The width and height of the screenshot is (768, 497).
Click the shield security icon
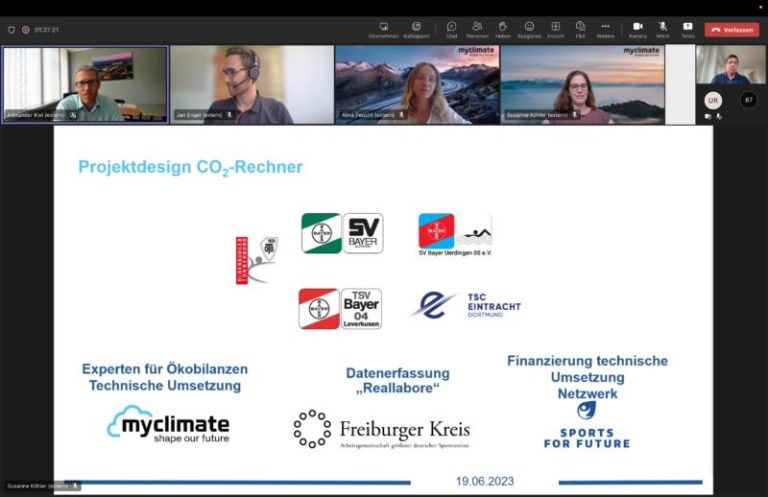pyautogui.click(x=11, y=30)
